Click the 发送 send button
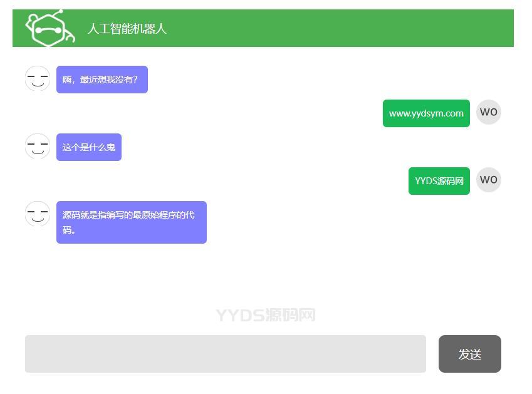Screen dimensions: 532x394 469,354
